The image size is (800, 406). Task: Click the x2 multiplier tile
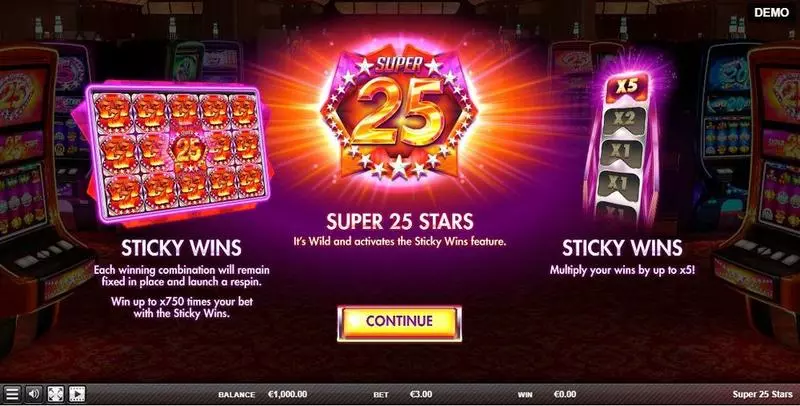623,120
